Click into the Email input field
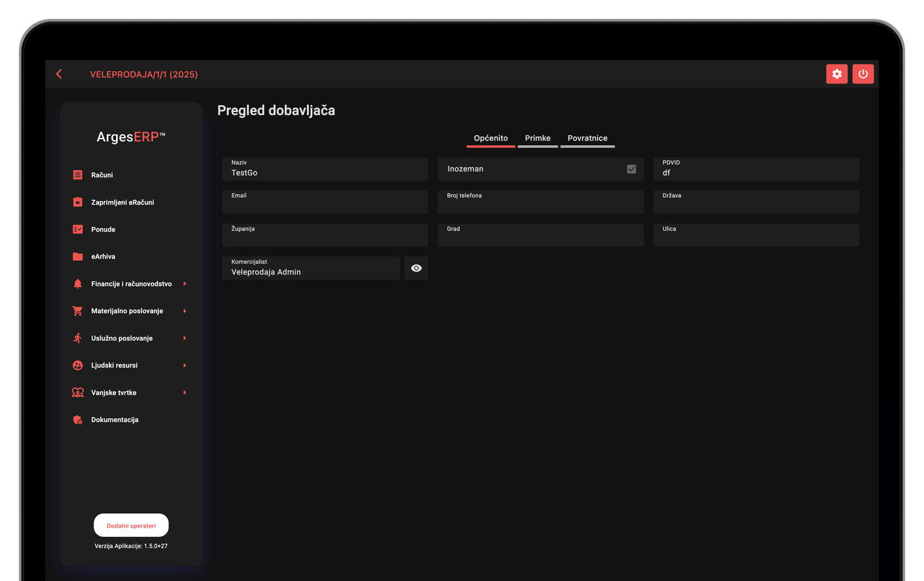The image size is (924, 581). [x=325, y=202]
